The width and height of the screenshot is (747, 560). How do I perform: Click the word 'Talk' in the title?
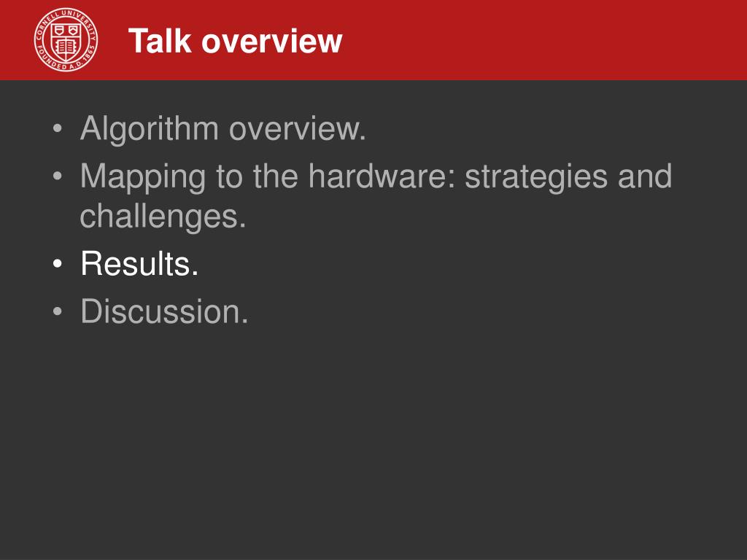coord(160,41)
